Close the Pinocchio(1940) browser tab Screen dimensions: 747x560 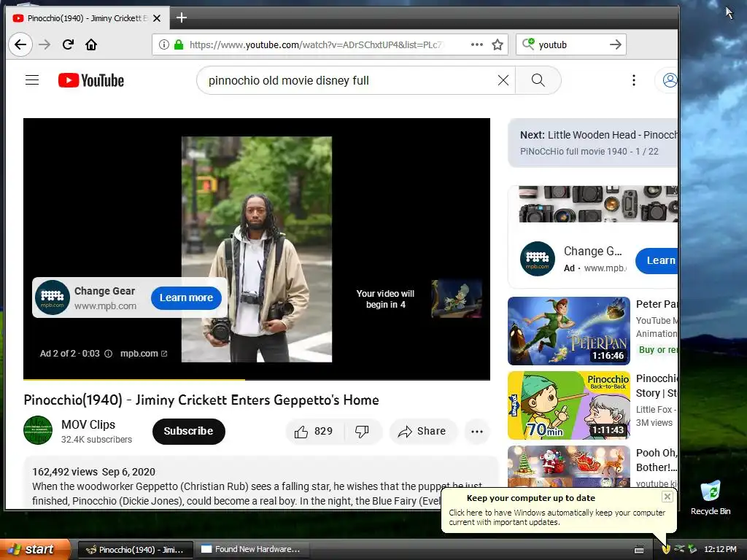pyautogui.click(x=157, y=18)
